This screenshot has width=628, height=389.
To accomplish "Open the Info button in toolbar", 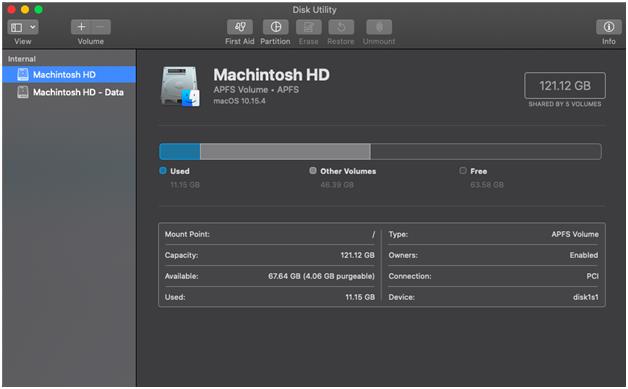I will pyautogui.click(x=609, y=27).
